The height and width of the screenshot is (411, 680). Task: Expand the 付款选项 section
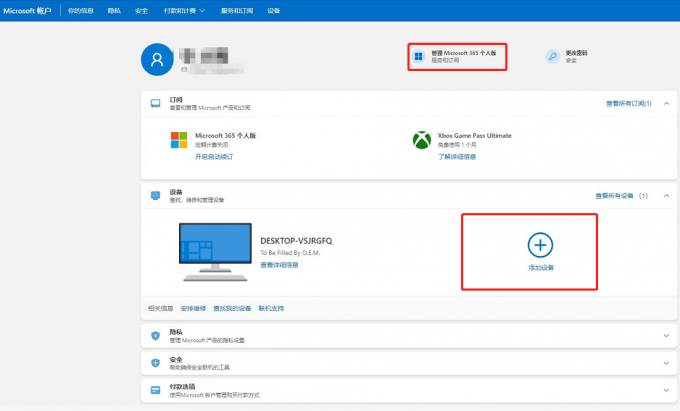(x=667, y=390)
